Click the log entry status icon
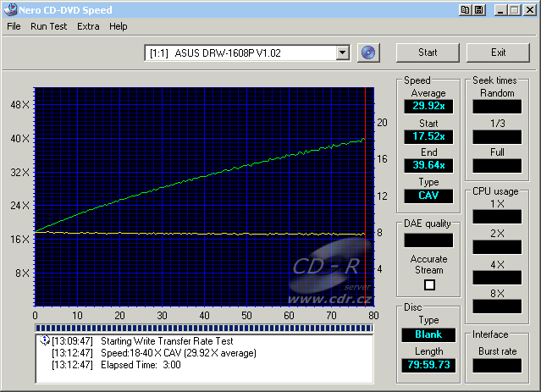This screenshot has height=392, width=541. [45, 340]
